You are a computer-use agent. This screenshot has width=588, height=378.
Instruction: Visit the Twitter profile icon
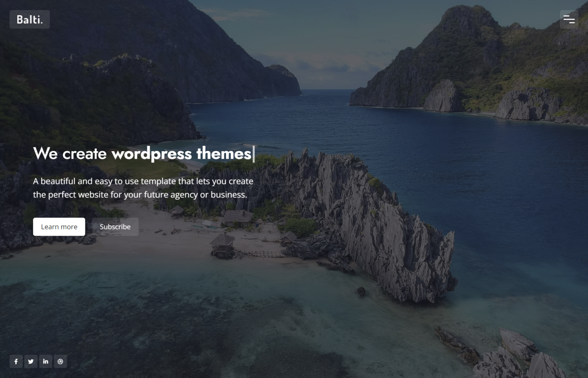click(x=31, y=361)
